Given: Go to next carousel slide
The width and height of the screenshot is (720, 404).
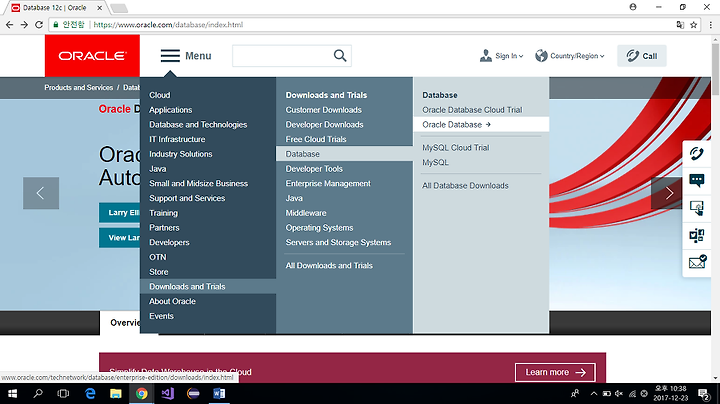Looking at the screenshot, I should click(669, 193).
